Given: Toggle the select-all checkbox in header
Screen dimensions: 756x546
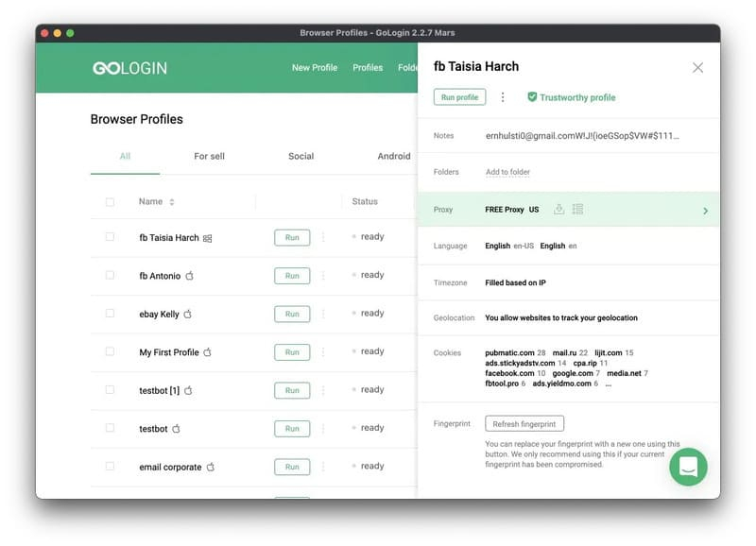Looking at the screenshot, I should pos(110,201).
